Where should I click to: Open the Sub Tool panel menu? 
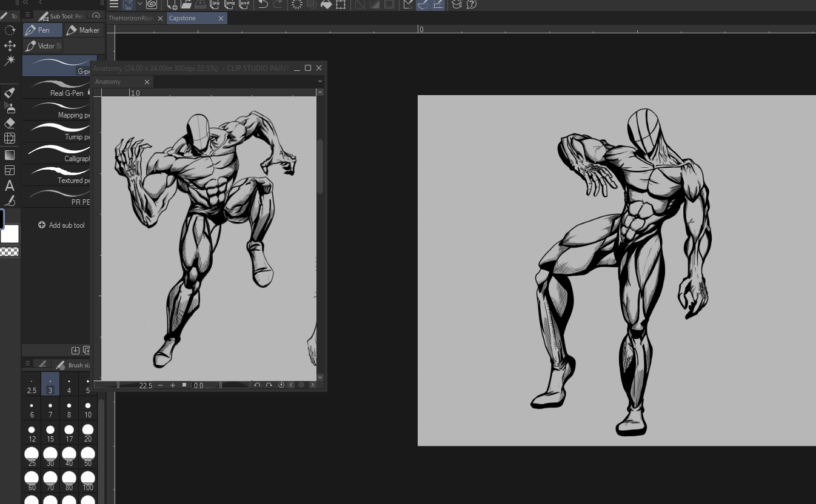(x=27, y=16)
